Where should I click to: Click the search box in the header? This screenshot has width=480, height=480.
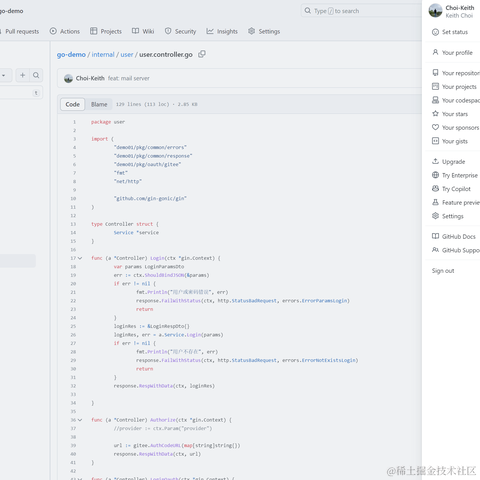coord(362,11)
